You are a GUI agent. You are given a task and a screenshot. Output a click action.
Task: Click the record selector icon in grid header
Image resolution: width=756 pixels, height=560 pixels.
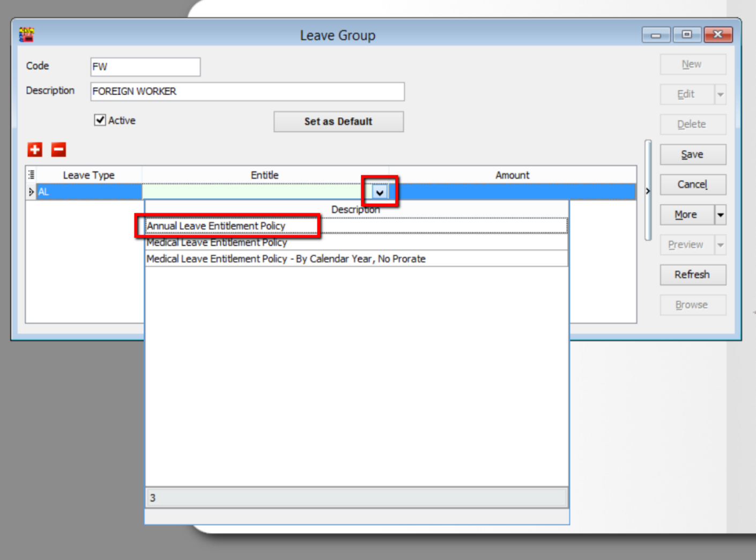pyautogui.click(x=31, y=173)
